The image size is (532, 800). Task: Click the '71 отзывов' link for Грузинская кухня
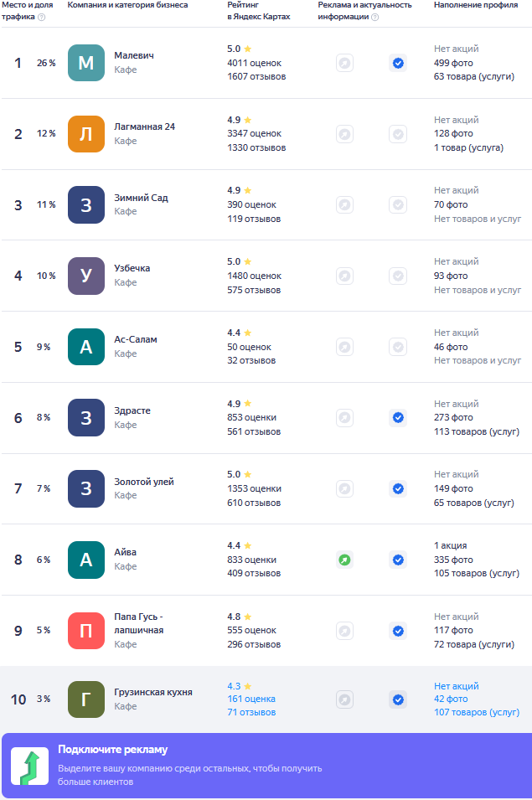click(251, 713)
